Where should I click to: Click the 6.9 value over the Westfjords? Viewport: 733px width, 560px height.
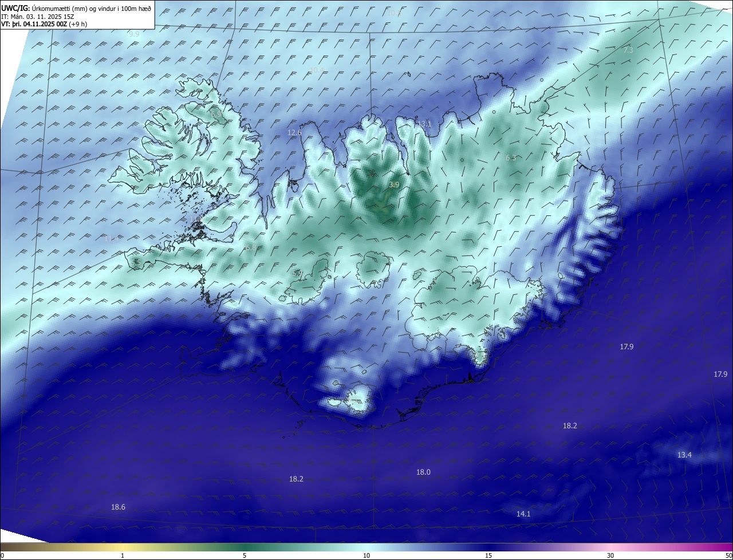click(x=216, y=114)
